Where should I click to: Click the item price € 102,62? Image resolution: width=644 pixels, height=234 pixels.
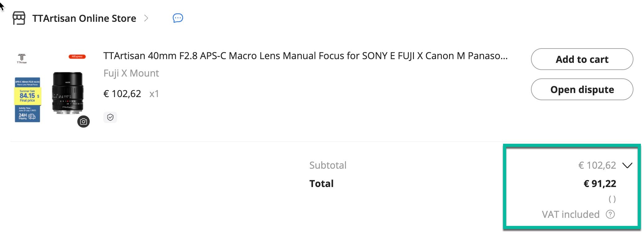click(x=122, y=94)
